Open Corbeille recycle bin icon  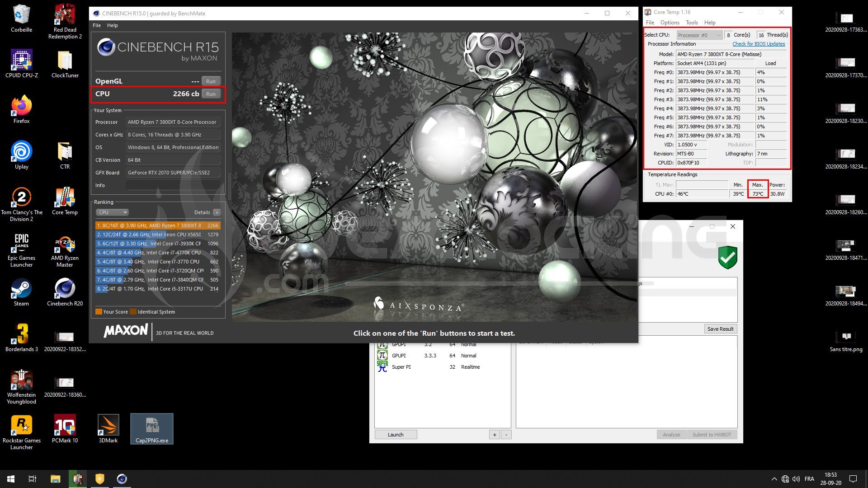click(x=21, y=19)
